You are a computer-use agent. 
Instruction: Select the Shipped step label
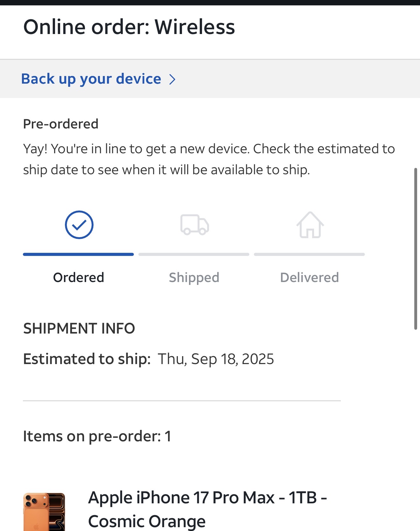click(194, 278)
